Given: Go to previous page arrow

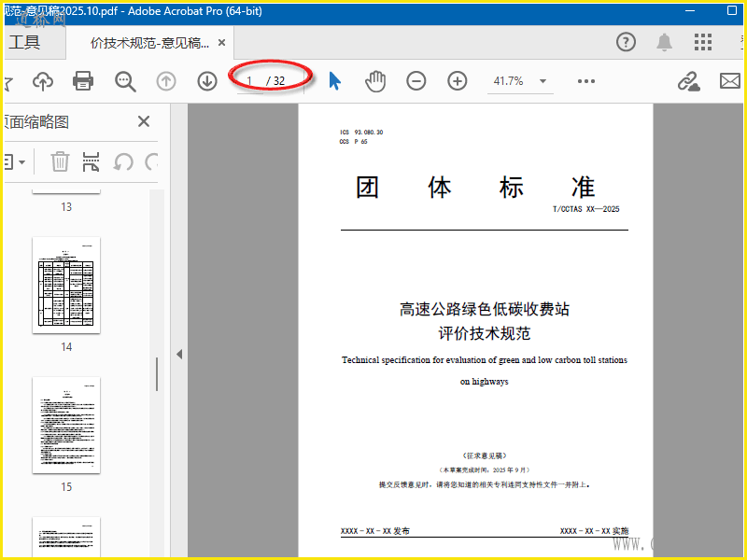Looking at the screenshot, I should (x=166, y=81).
